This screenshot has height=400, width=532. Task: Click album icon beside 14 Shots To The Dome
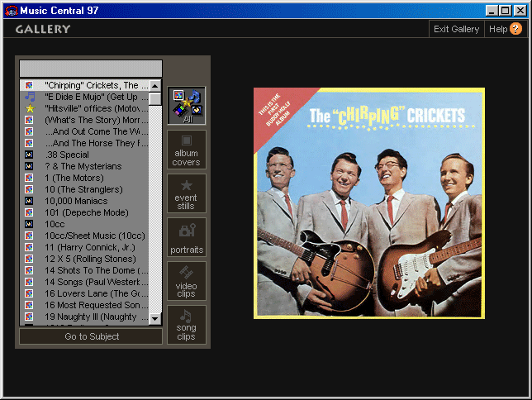[x=29, y=270]
